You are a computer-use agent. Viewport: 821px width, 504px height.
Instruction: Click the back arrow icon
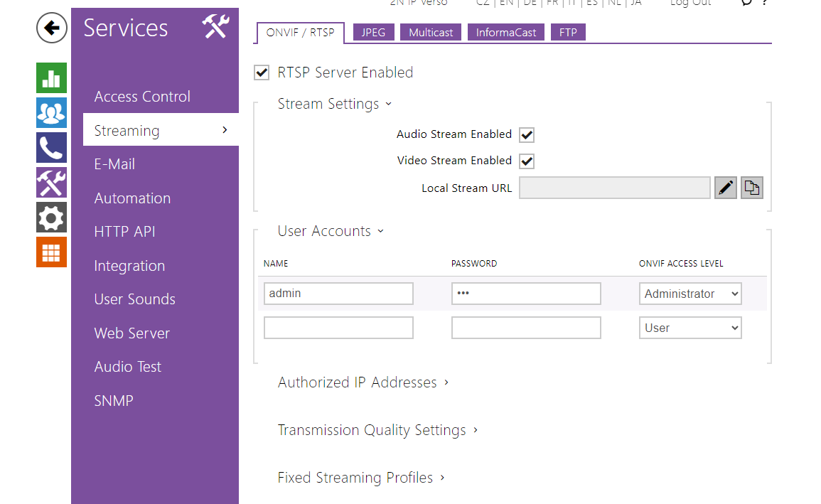[51, 28]
